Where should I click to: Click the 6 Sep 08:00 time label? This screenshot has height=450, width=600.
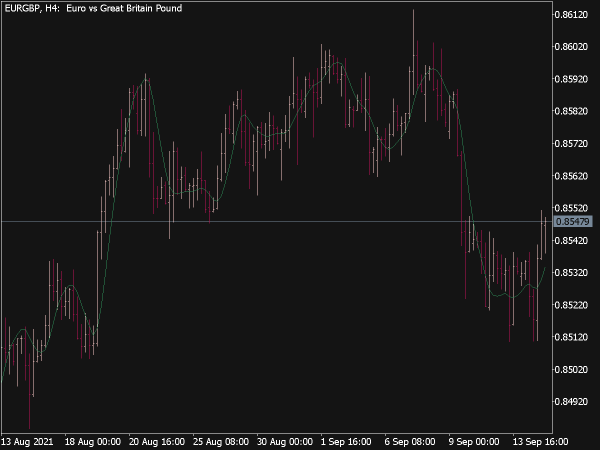tap(410, 442)
